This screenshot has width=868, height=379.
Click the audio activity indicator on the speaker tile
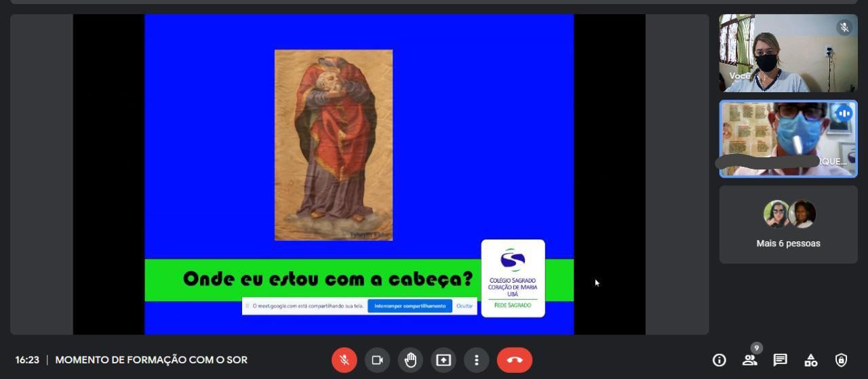tap(844, 113)
